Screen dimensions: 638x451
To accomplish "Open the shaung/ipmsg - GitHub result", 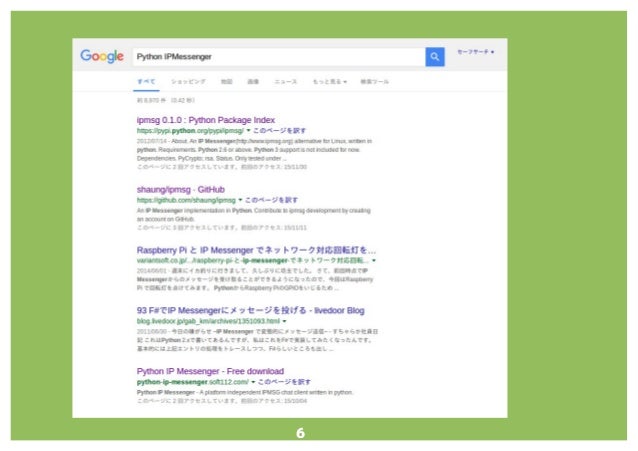I will pos(181,190).
